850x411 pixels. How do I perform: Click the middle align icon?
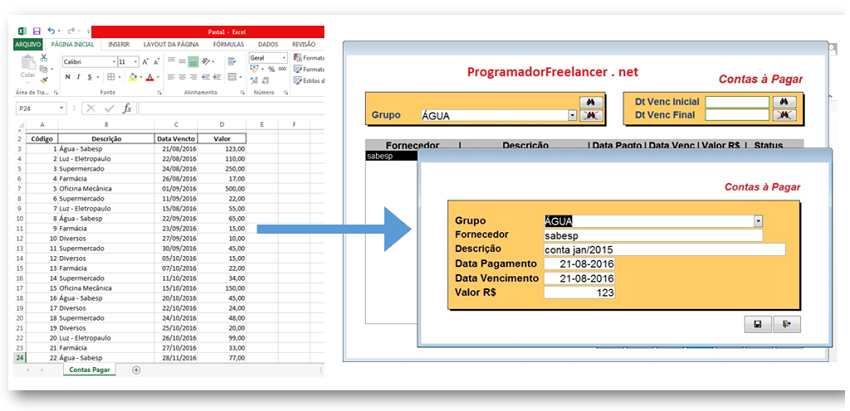[182, 61]
